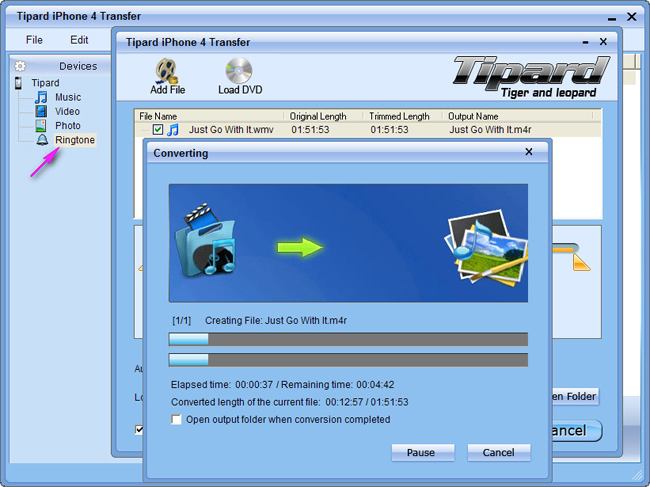Viewport: 650px width, 487px height.
Task: Click the Converted length 00:12:57 / 01:51:53 text
Action: pos(290,402)
